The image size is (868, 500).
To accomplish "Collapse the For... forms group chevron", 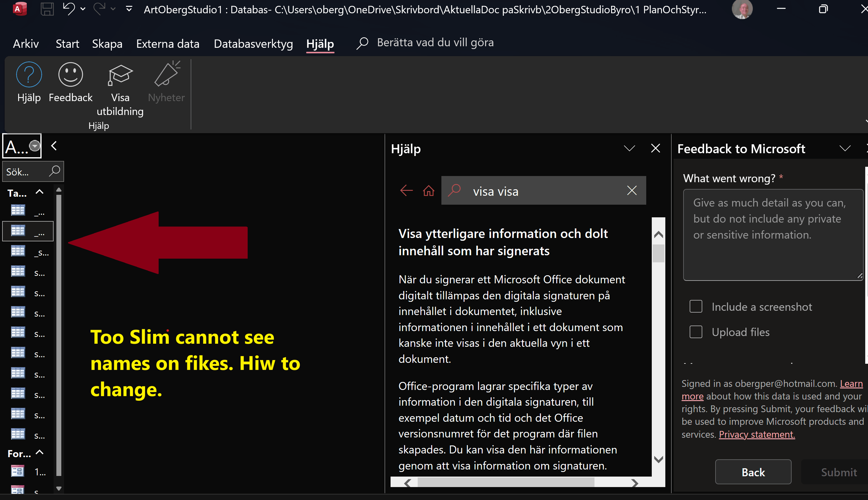I will (39, 453).
